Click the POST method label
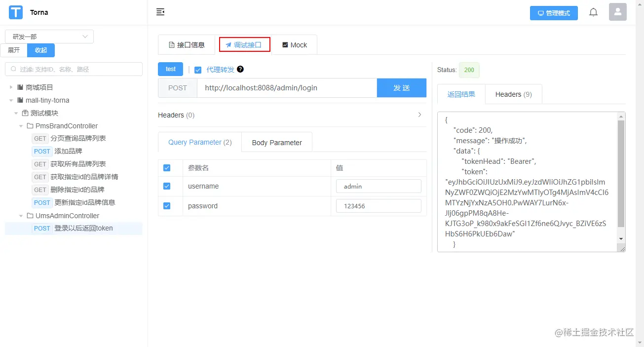 pos(178,88)
